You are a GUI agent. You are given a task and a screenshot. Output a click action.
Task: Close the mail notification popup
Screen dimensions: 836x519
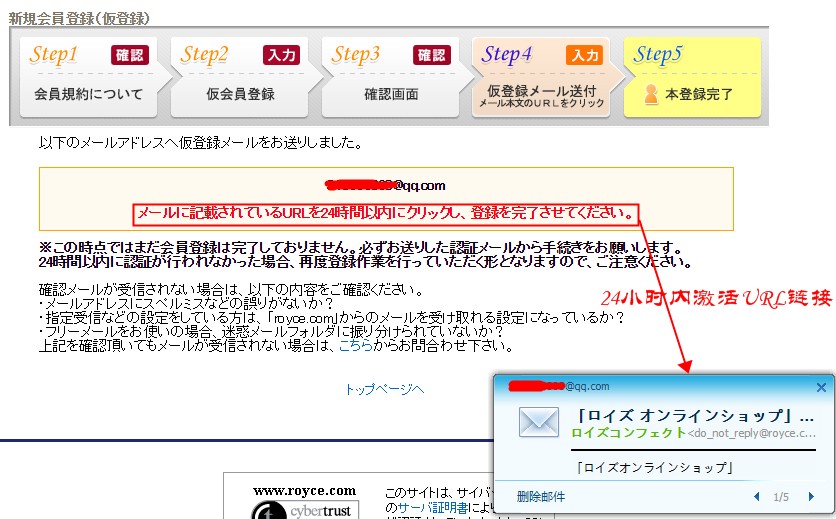821,387
